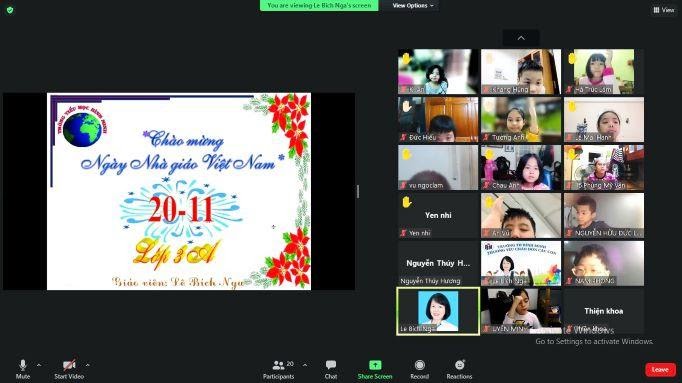Select Hà Trúc Lâm's video thumbnail
This screenshot has width=682, height=383.
pyautogui.click(x=604, y=71)
